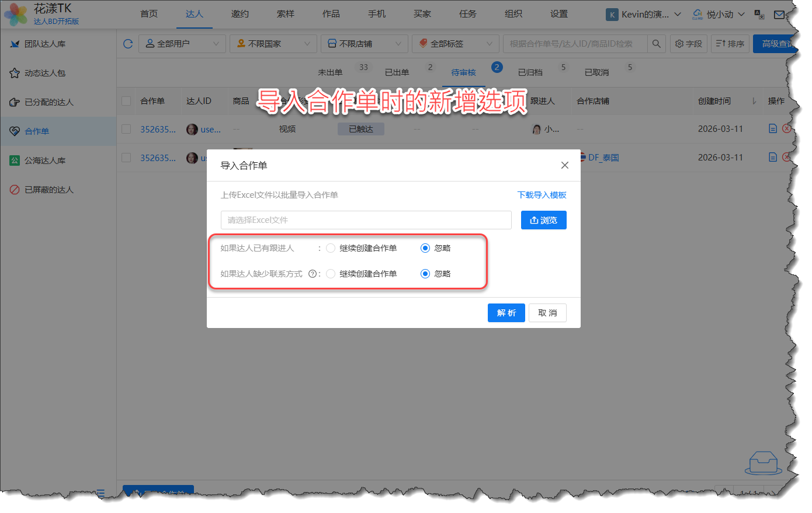Image resolution: width=812 pixels, height=513 pixels.
Task: Open the 邀约 menu item
Action: click(240, 14)
